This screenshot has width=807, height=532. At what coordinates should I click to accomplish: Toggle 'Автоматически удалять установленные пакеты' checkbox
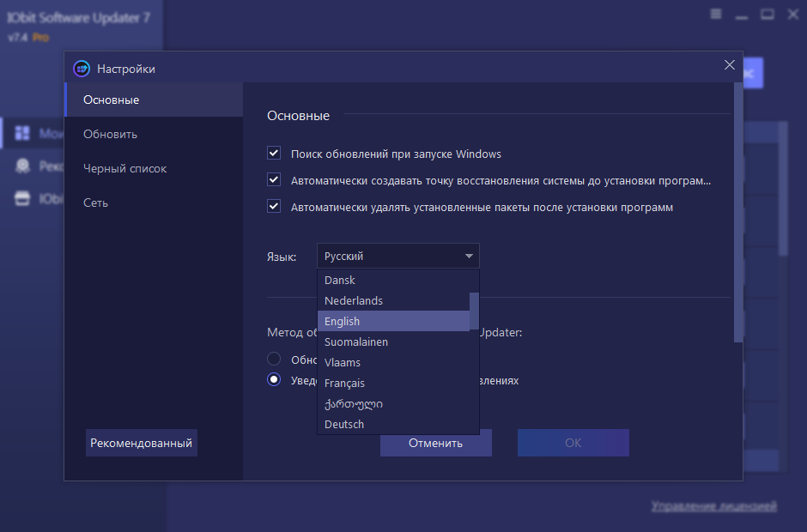click(274, 207)
